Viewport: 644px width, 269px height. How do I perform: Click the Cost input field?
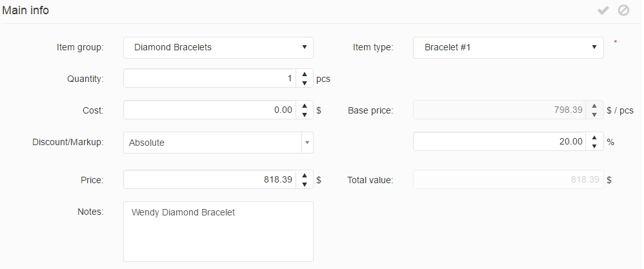pyautogui.click(x=209, y=110)
